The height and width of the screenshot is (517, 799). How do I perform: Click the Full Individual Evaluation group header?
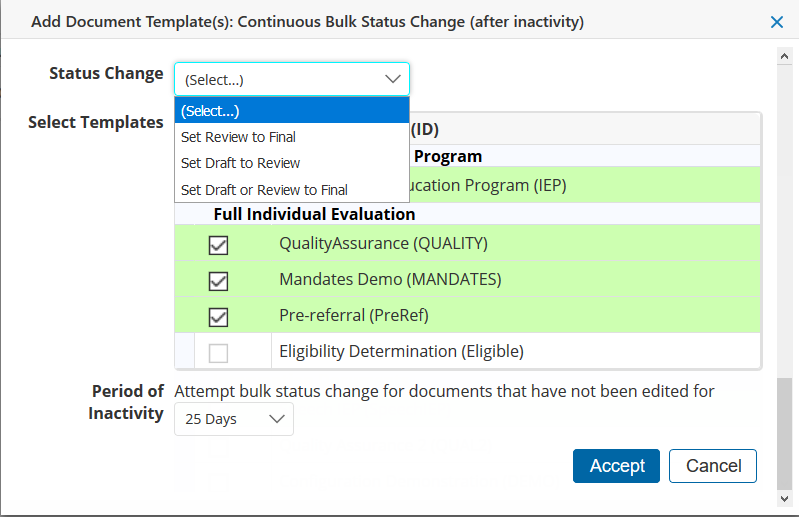pos(314,214)
